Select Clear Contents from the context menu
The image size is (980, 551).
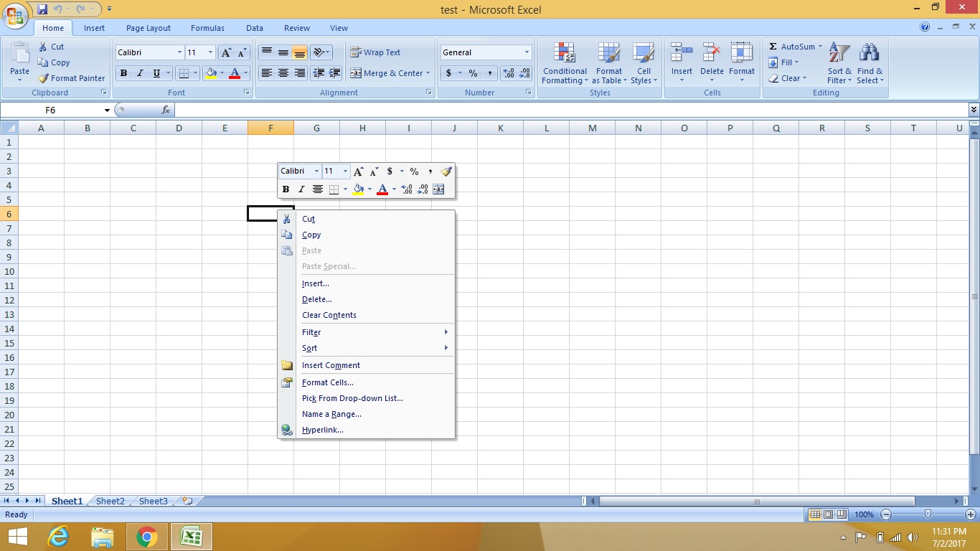(329, 315)
